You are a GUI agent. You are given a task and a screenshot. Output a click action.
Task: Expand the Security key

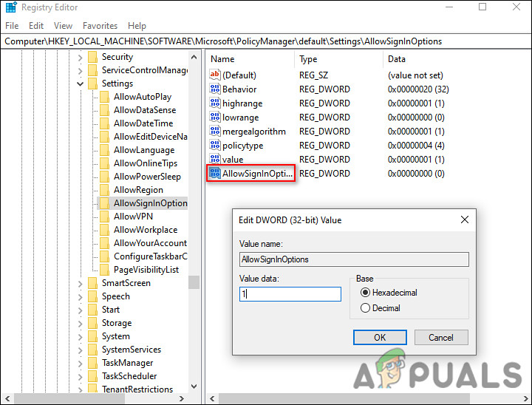click(x=80, y=58)
